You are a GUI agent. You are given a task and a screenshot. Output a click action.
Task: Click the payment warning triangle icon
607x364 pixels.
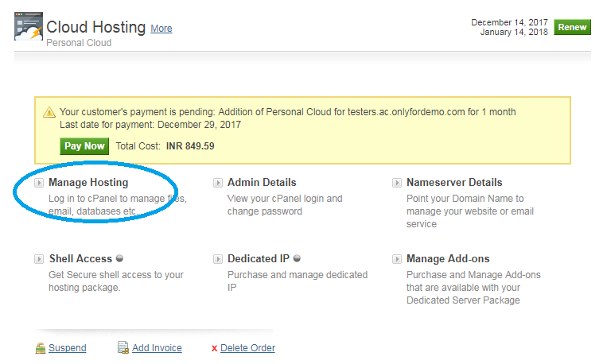click(x=49, y=112)
